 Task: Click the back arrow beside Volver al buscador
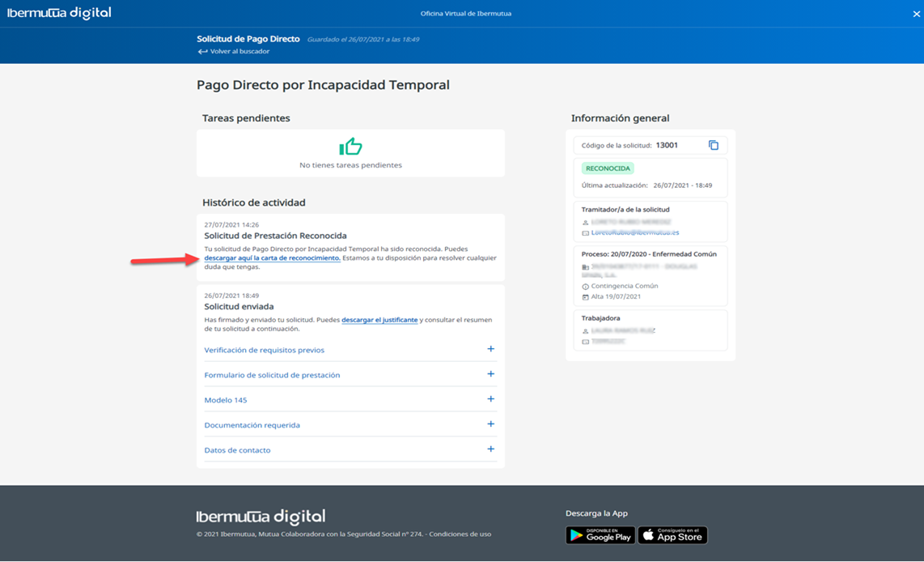coord(202,52)
